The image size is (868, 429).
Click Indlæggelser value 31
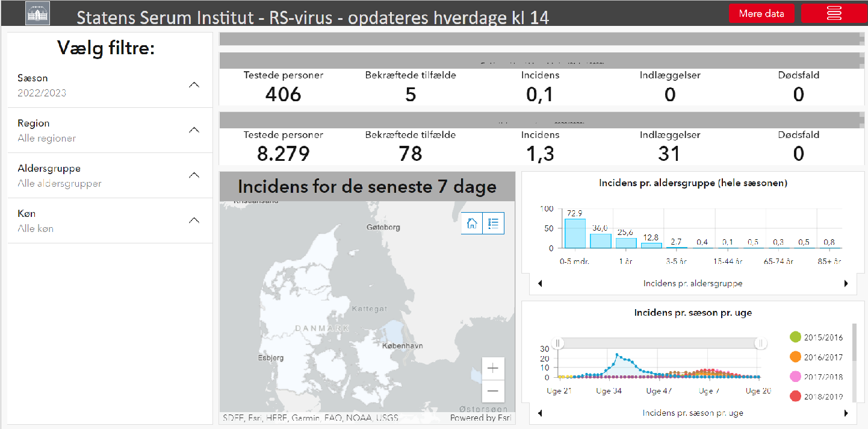coord(669,154)
